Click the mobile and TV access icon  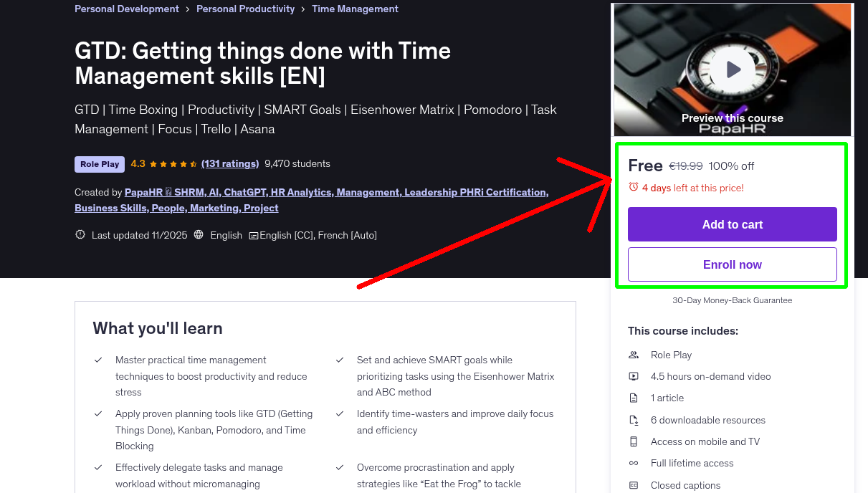[x=634, y=441]
